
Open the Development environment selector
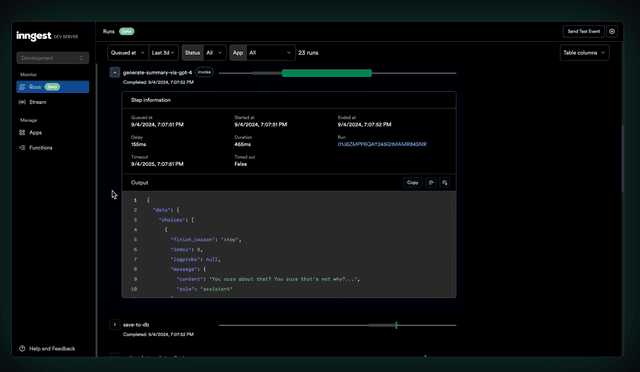click(53, 58)
